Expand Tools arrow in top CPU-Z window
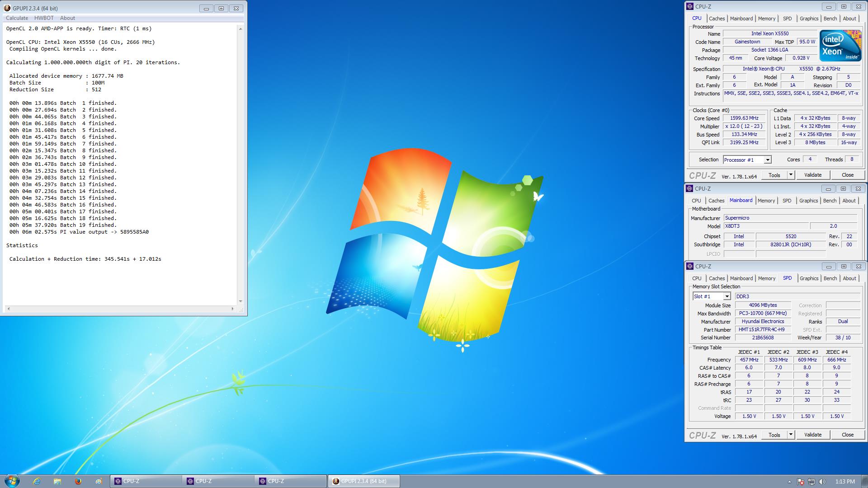The height and width of the screenshot is (488, 868). pos(791,175)
